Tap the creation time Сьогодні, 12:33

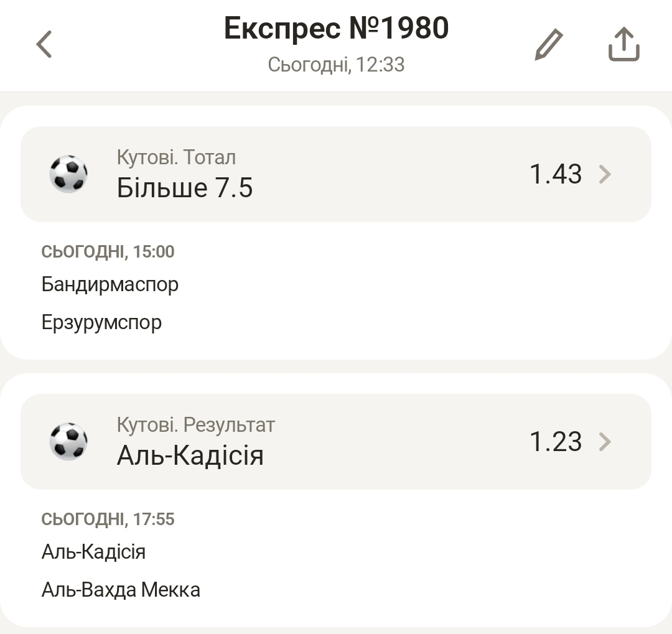tap(337, 65)
